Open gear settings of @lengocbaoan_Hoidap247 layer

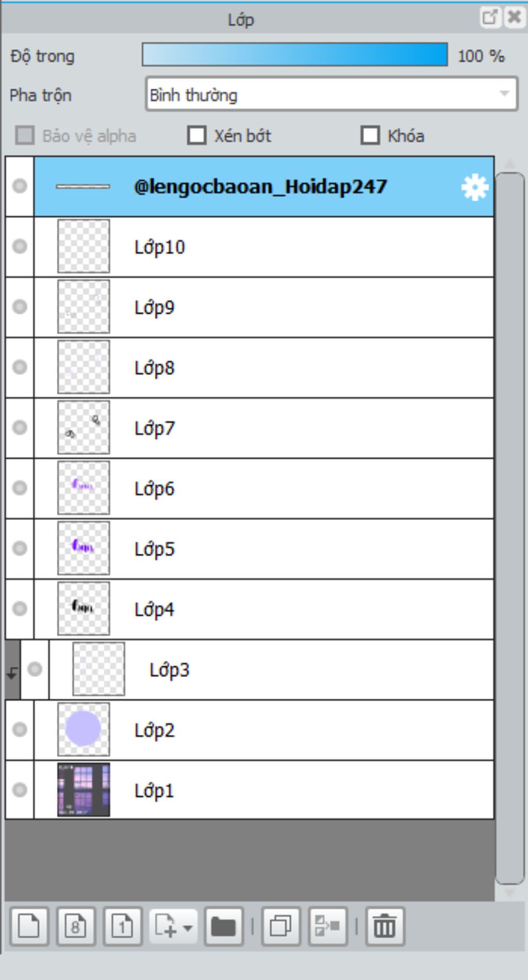474,187
